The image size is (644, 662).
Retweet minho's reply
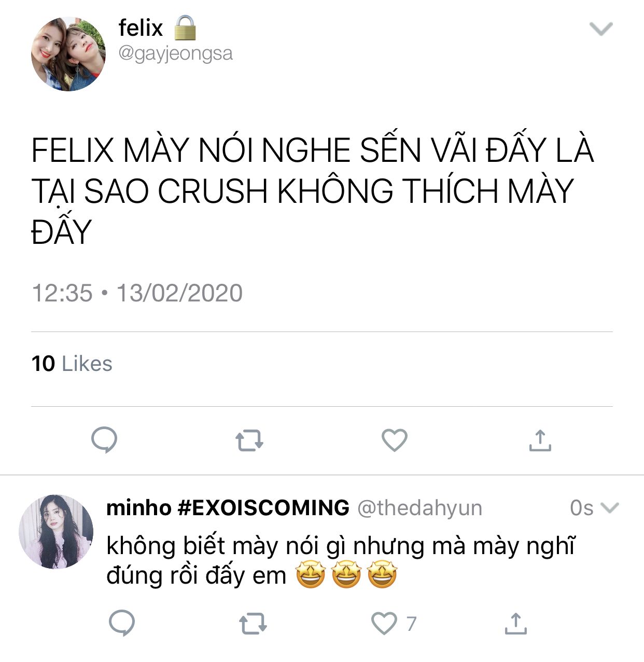click(x=253, y=624)
